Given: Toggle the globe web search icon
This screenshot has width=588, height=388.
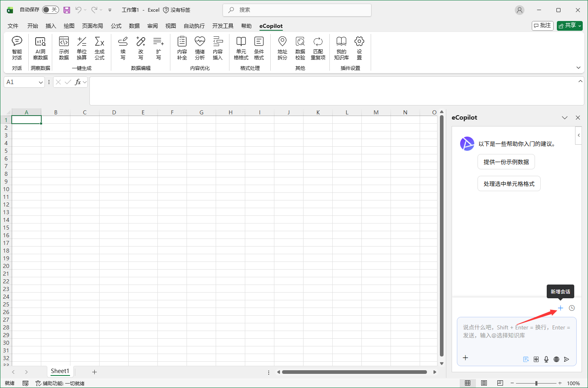Looking at the screenshot, I should point(556,359).
